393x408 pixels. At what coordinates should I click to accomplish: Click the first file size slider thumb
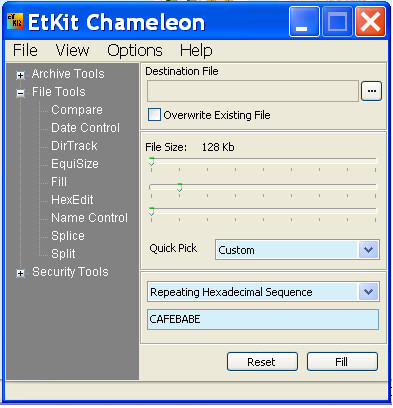[x=151, y=162]
